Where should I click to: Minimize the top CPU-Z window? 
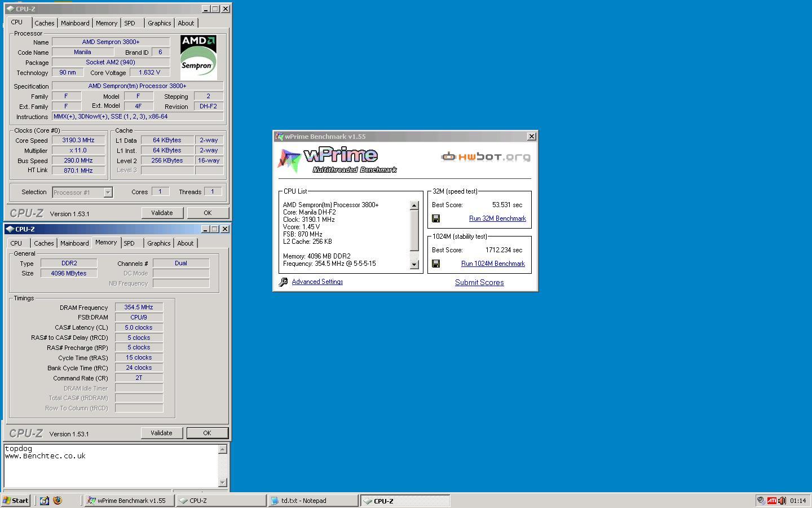coord(205,9)
